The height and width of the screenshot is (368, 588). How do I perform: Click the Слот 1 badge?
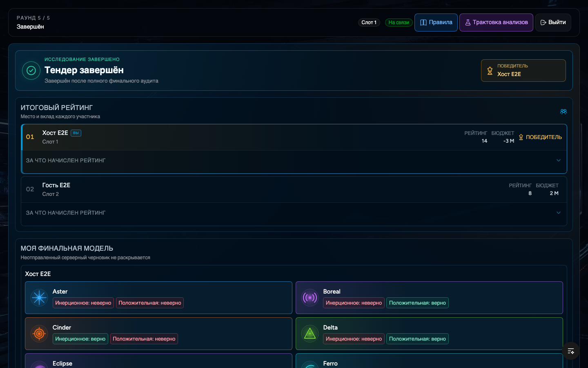click(x=369, y=22)
